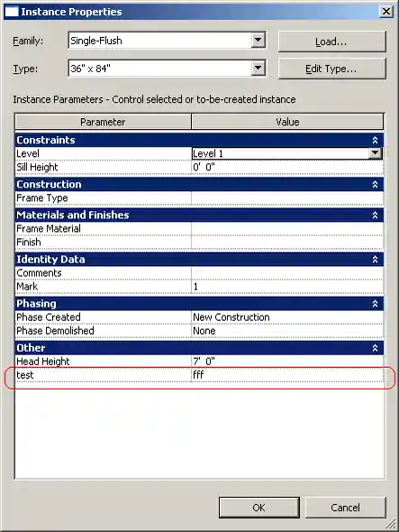Click the Sill Height value 0' 0"
This screenshot has height=532, width=399.
click(x=287, y=168)
